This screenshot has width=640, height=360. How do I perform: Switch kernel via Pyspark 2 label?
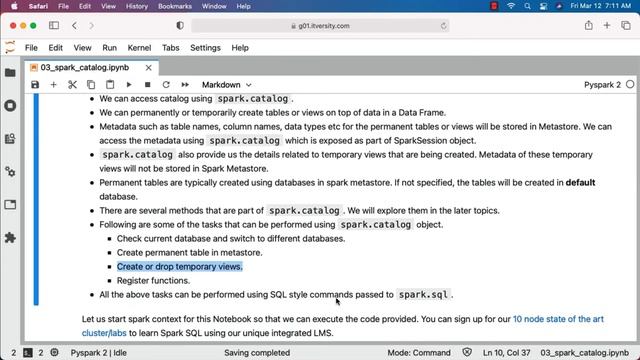coord(602,85)
